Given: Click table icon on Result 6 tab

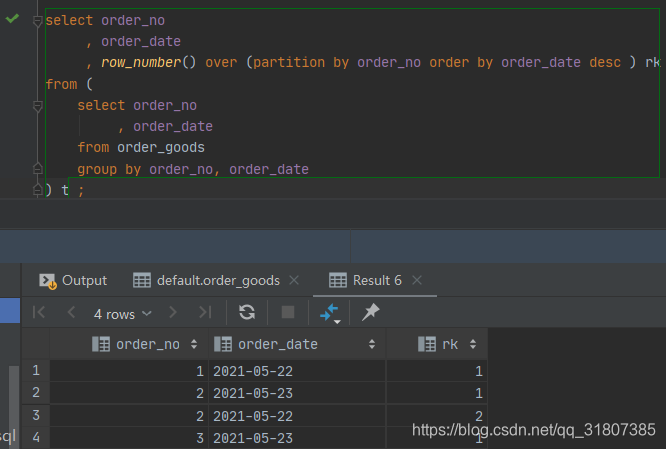Looking at the screenshot, I should coord(338,280).
